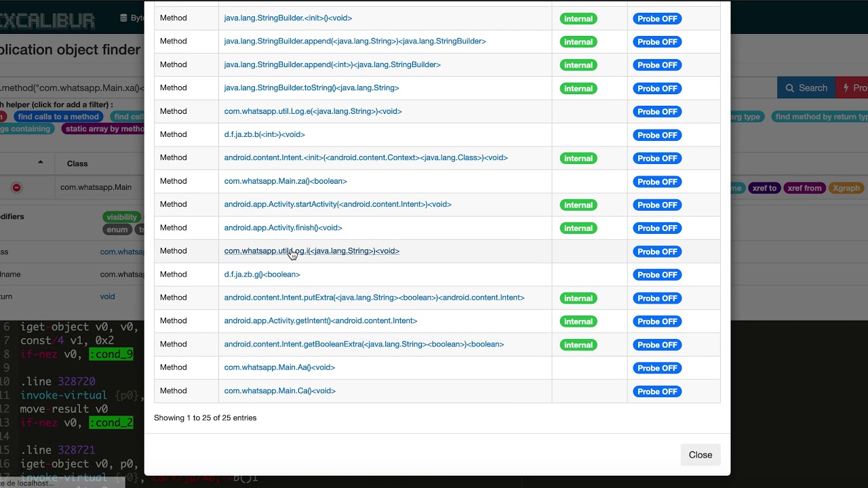Open void return type link
The image size is (868, 488).
(x=107, y=296)
